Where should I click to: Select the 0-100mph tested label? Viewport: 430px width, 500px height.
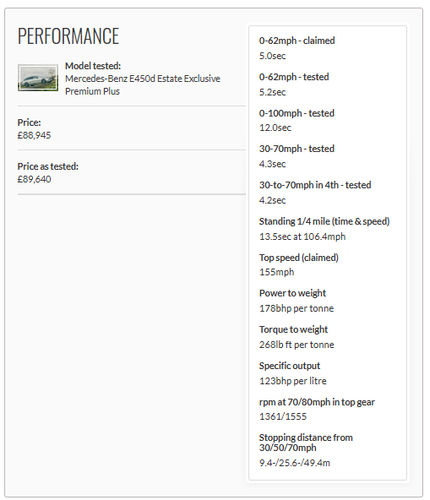point(297,113)
